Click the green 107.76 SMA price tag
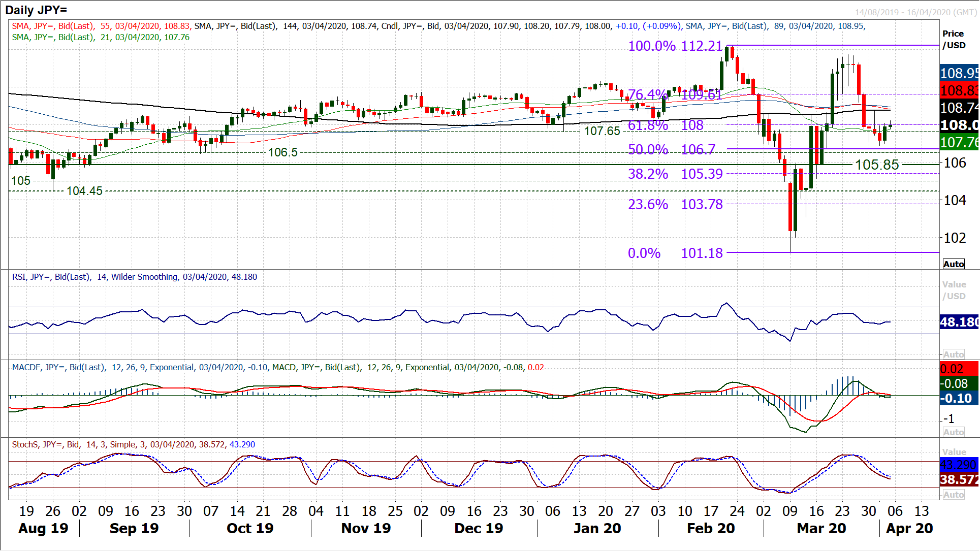Image resolution: width=980 pixels, height=551 pixels. [959, 142]
